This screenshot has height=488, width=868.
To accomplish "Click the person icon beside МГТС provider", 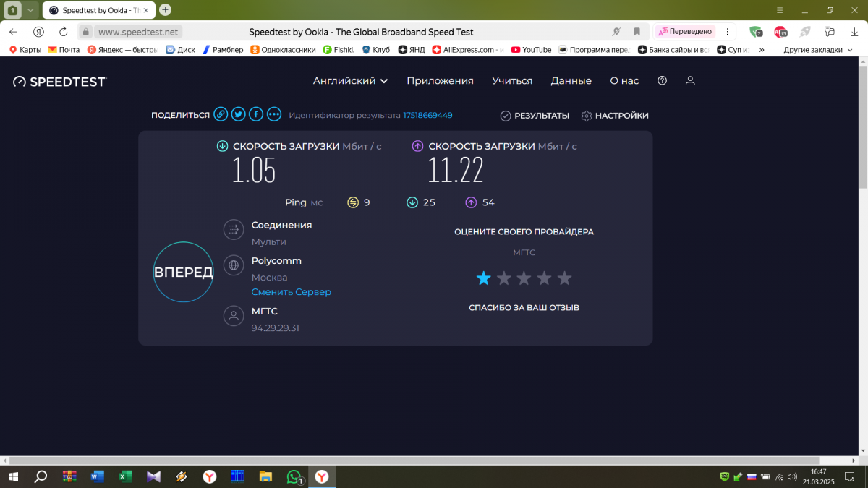I will click(233, 316).
